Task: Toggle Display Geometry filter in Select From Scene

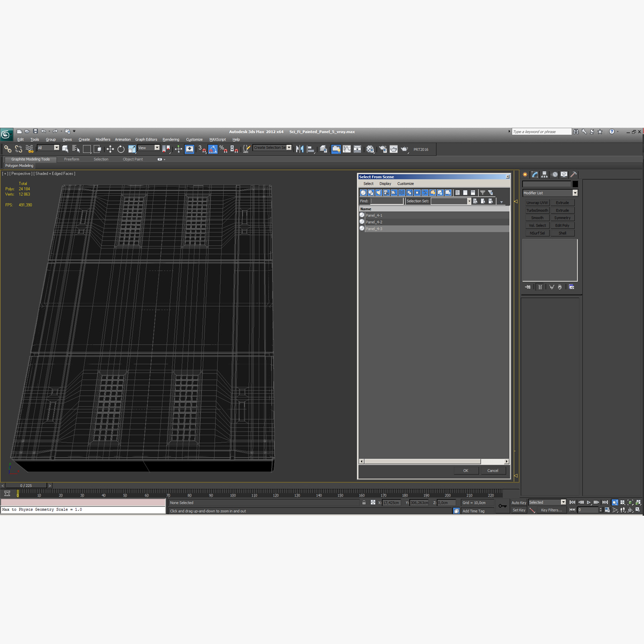Action: (x=363, y=193)
